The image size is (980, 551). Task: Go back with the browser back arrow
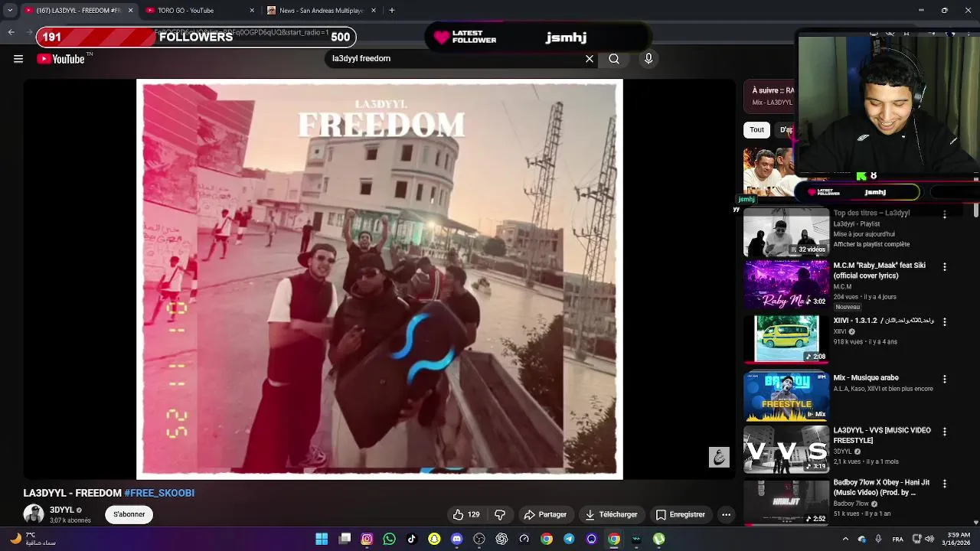pyautogui.click(x=11, y=32)
